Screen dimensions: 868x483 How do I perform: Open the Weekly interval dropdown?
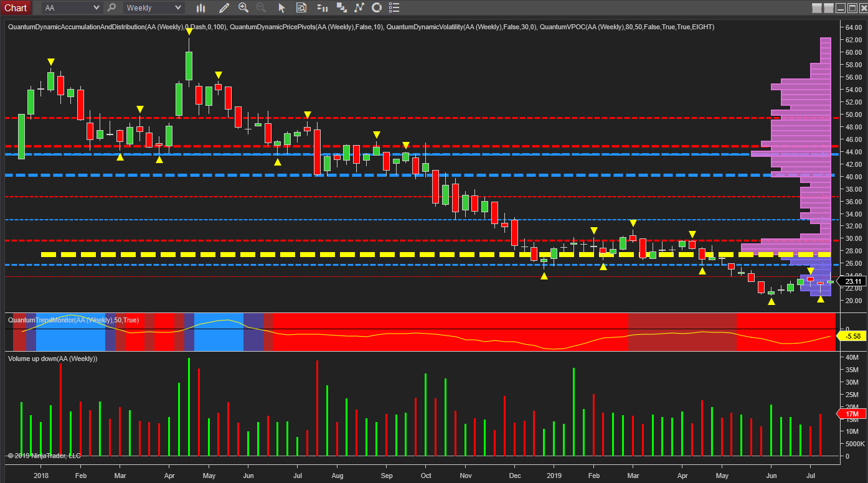(x=154, y=8)
